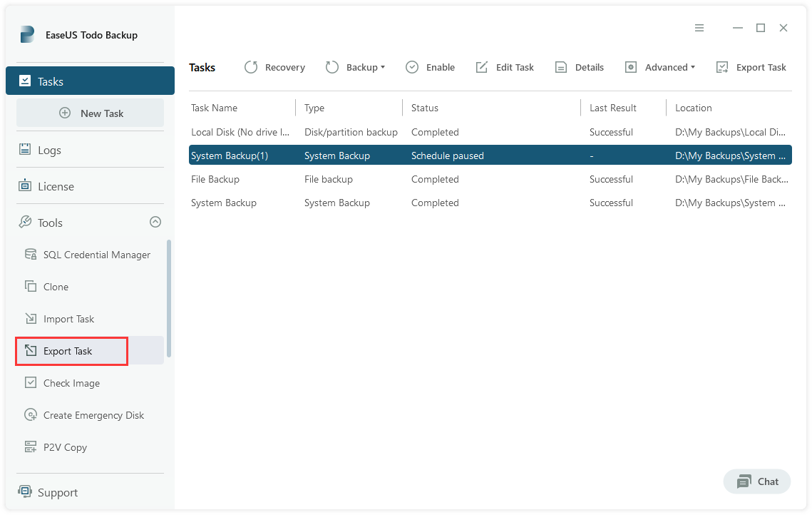Click the New Task button
Viewport: 812px width, 515px height.
[91, 113]
